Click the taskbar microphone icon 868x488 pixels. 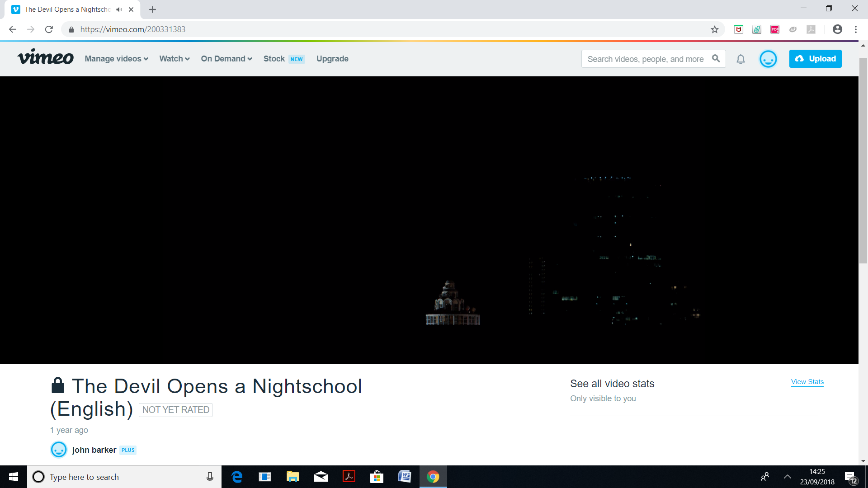[210, 477]
